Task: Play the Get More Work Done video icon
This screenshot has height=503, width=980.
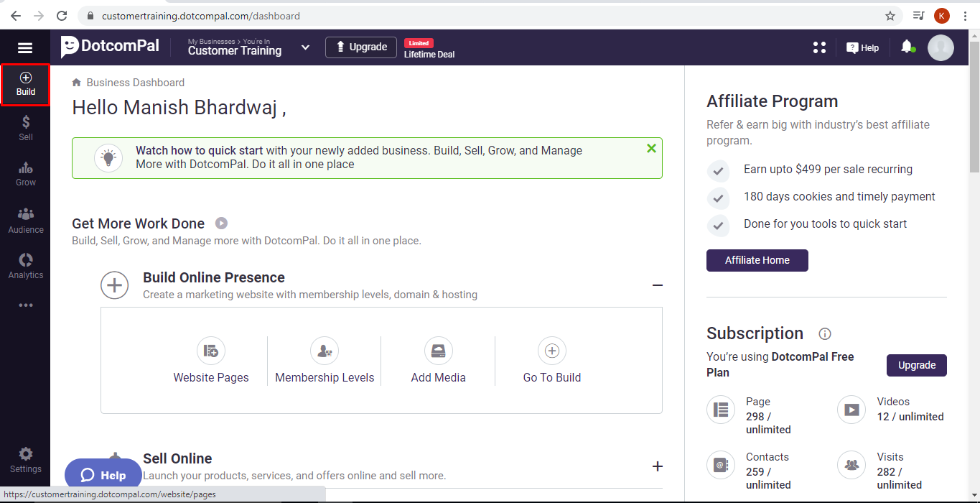Action: [222, 223]
